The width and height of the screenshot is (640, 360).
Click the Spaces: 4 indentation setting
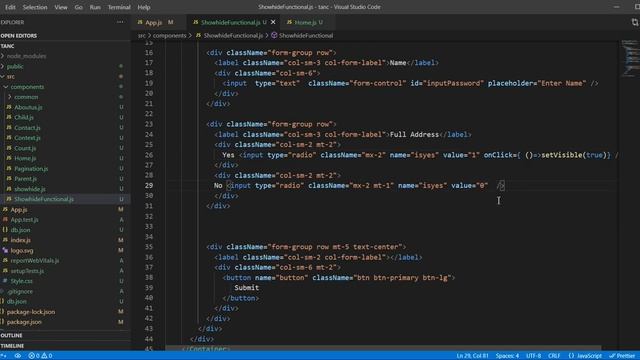(x=507, y=356)
